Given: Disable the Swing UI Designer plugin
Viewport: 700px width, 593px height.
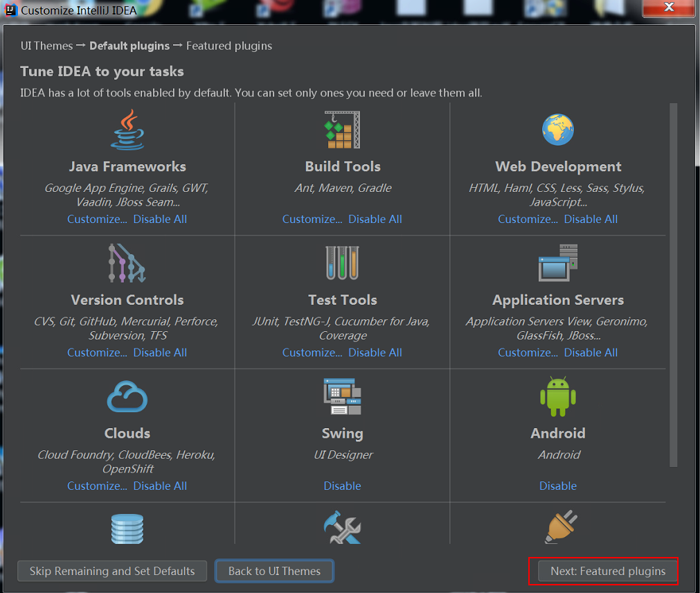Looking at the screenshot, I should [x=343, y=486].
